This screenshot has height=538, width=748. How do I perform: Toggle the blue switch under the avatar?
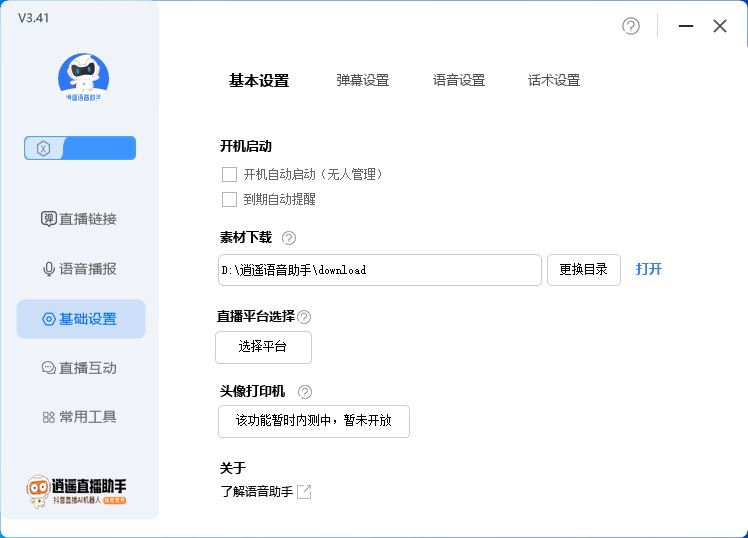[x=80, y=149]
